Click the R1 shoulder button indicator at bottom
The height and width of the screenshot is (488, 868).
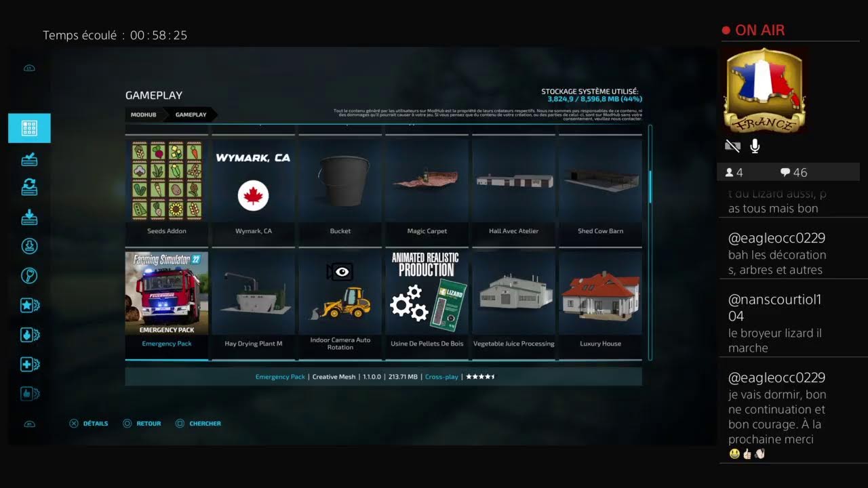[x=29, y=424]
